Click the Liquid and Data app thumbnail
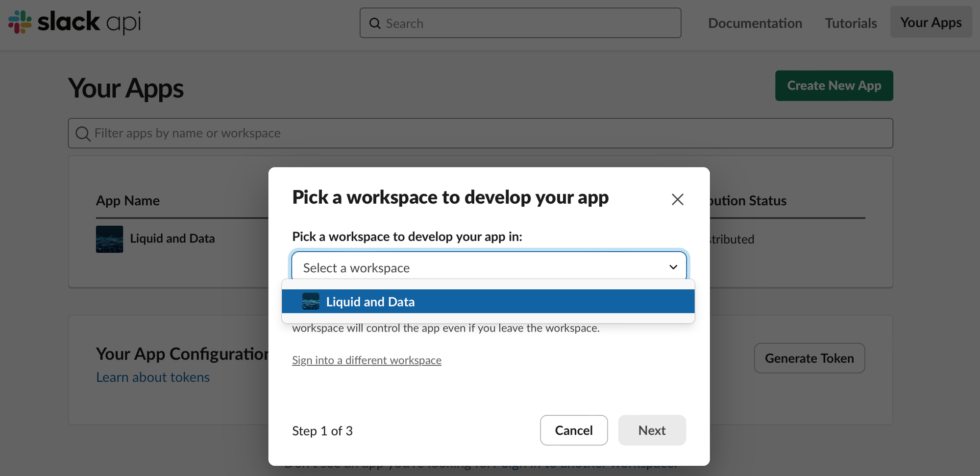This screenshot has height=476, width=980. tap(109, 239)
